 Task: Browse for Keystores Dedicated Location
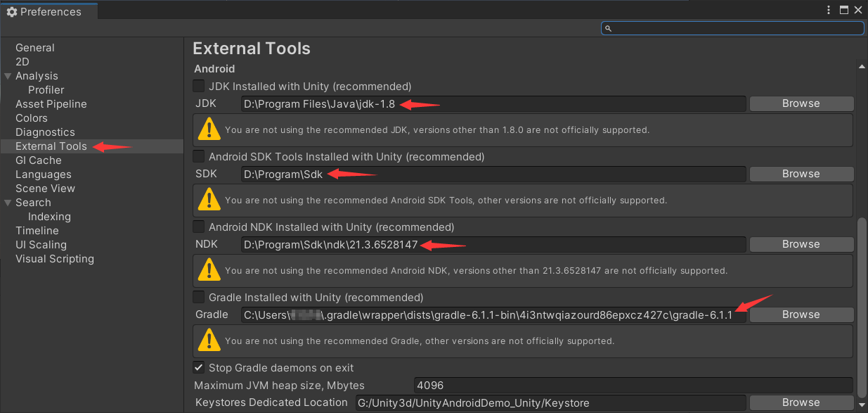[801, 402]
